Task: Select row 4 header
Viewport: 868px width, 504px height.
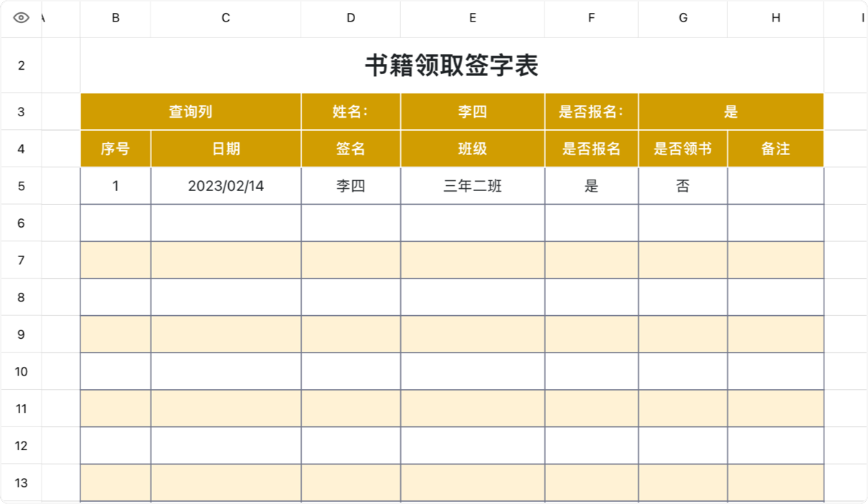Action: 21,149
